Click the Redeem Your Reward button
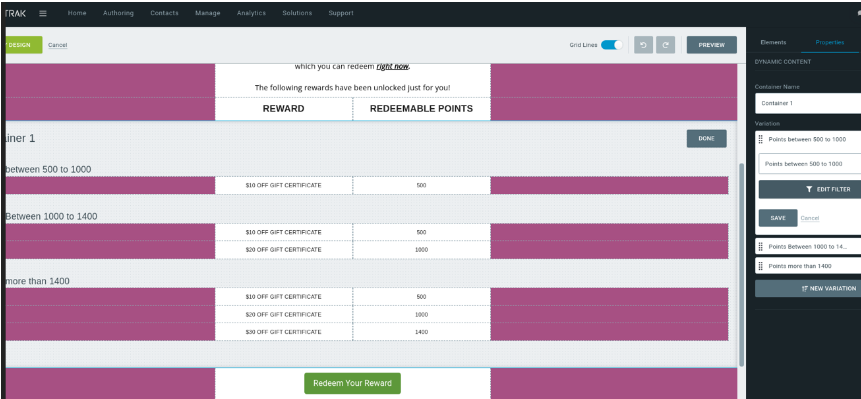The image size is (861, 399). pos(353,383)
